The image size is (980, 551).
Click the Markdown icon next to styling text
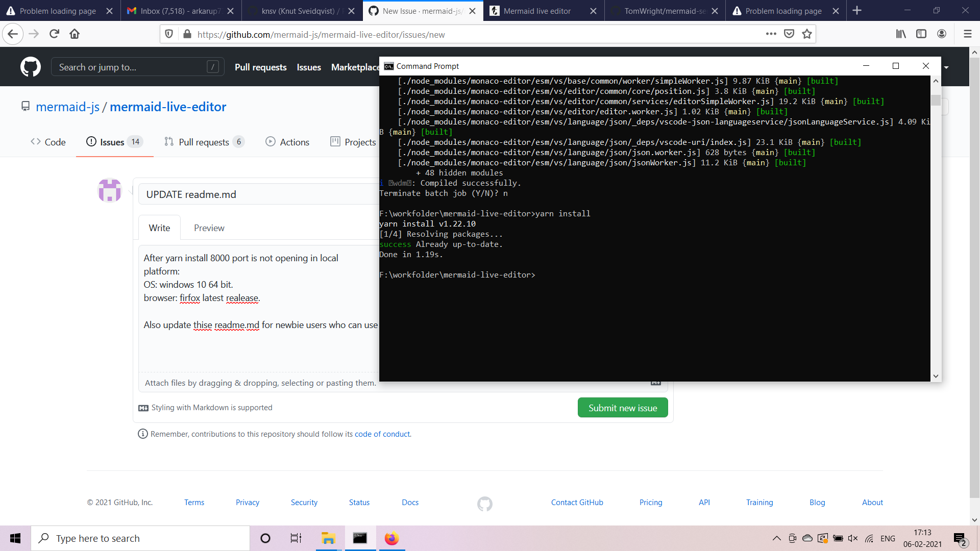[143, 408]
